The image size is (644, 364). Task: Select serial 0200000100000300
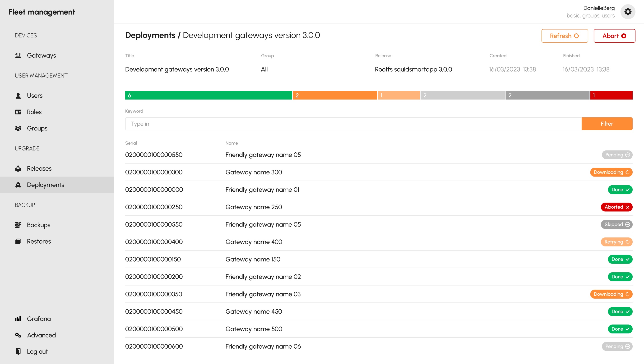pyautogui.click(x=154, y=172)
